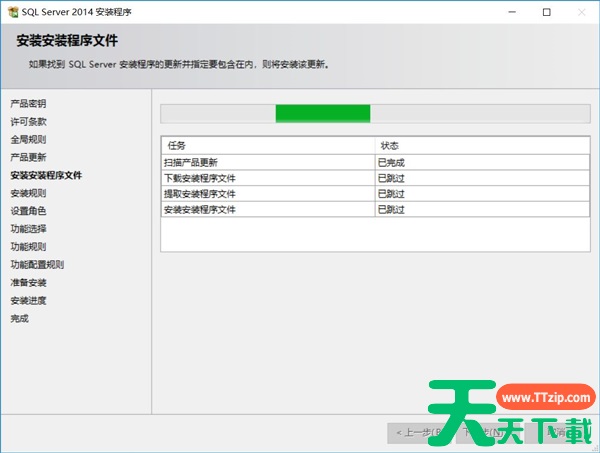Click the 下一步 next button

point(482,432)
